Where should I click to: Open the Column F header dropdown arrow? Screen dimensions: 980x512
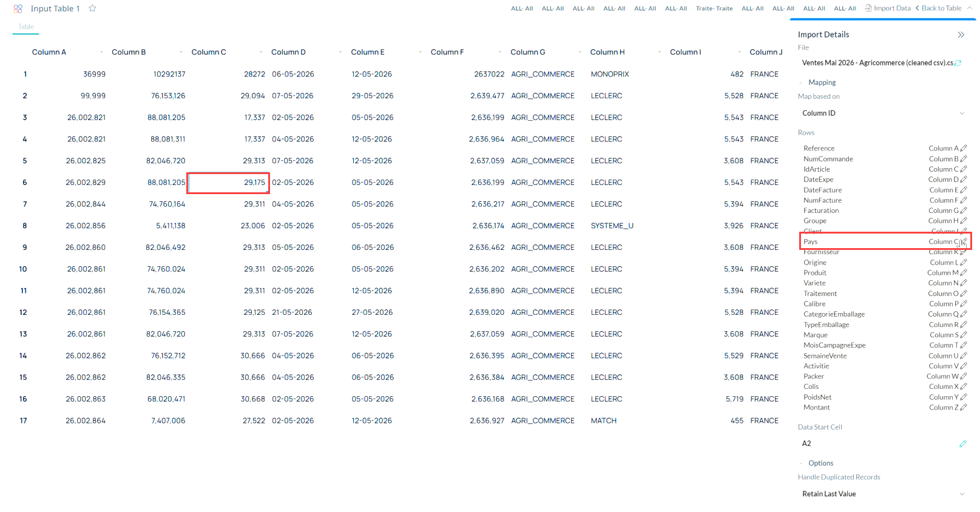500,52
